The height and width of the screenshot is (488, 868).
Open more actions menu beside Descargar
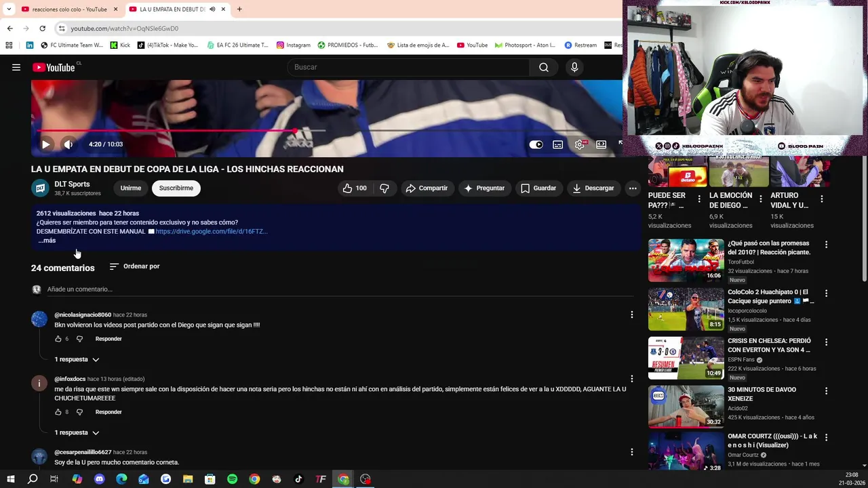(x=633, y=188)
